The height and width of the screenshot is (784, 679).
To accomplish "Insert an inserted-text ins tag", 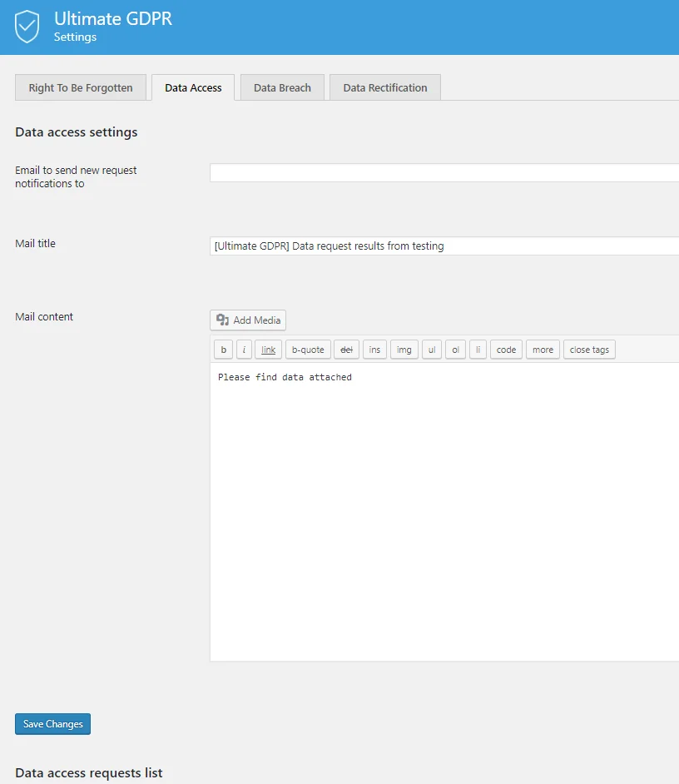I will coord(374,350).
